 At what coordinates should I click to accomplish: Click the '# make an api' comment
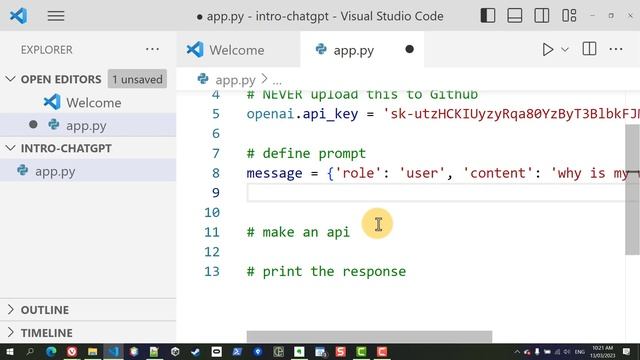click(298, 232)
